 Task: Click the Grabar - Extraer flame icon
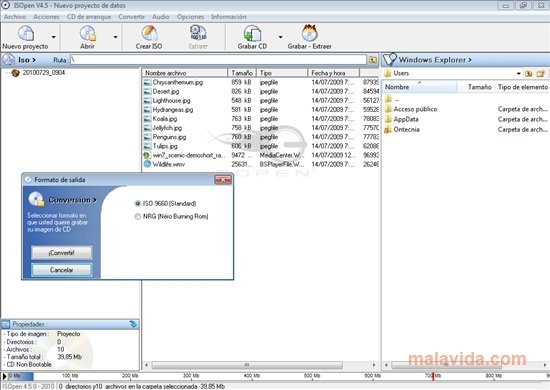pos(310,33)
